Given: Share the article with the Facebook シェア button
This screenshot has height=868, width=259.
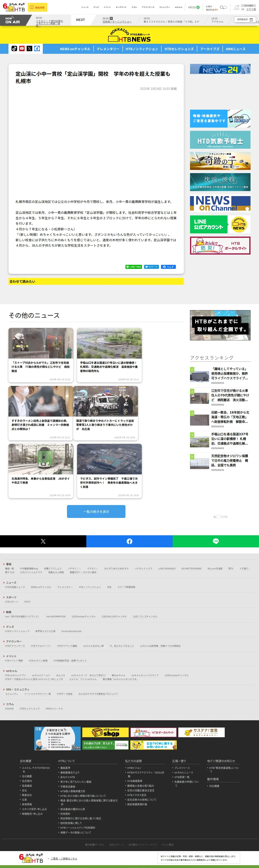Looking at the screenshot, I should 168,267.
